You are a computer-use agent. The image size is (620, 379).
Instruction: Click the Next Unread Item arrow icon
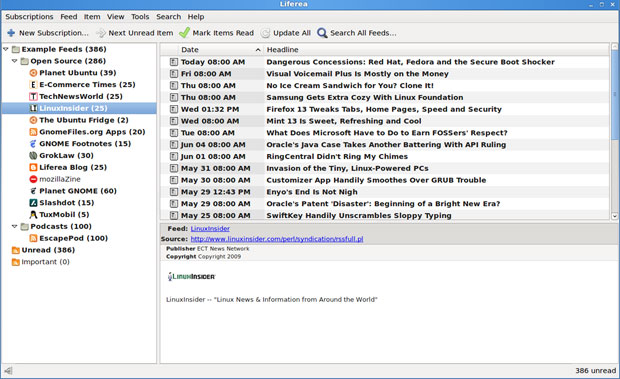(101, 33)
